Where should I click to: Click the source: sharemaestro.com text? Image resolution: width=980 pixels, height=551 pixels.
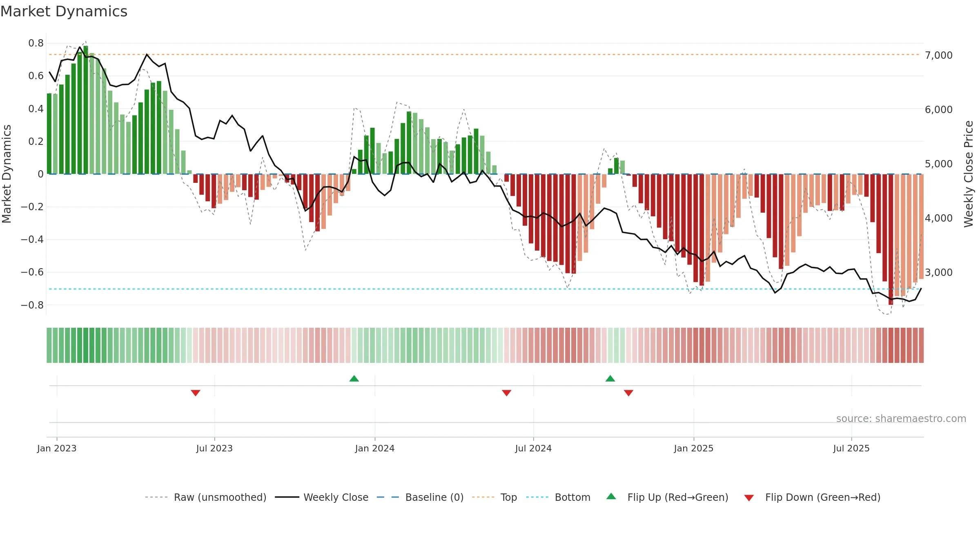901,418
